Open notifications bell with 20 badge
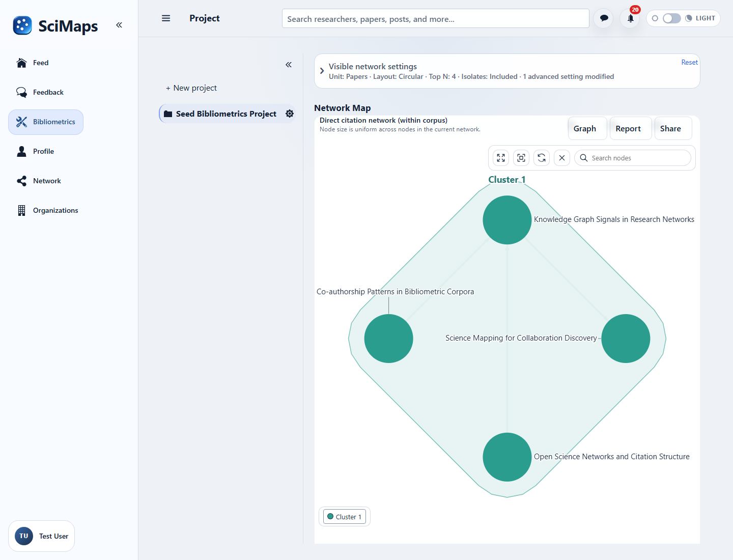This screenshot has width=733, height=560. point(630,18)
